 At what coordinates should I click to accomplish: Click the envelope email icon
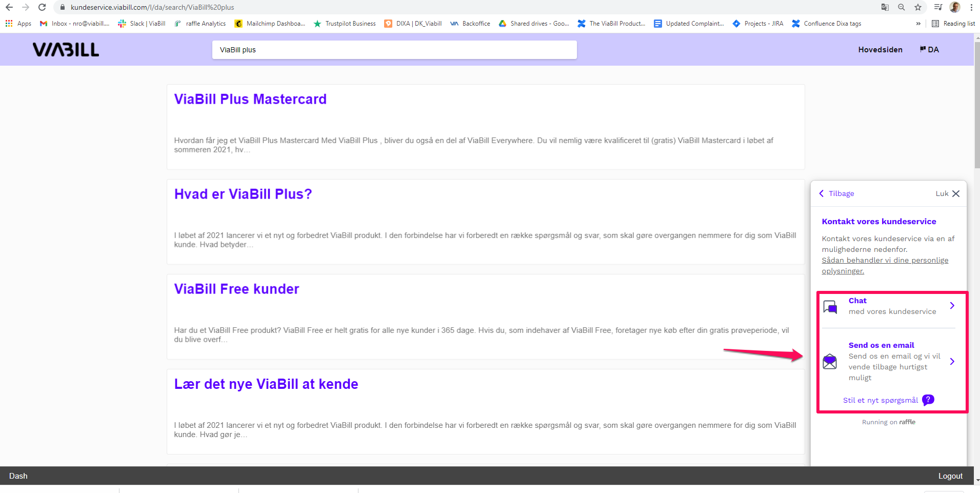point(830,362)
